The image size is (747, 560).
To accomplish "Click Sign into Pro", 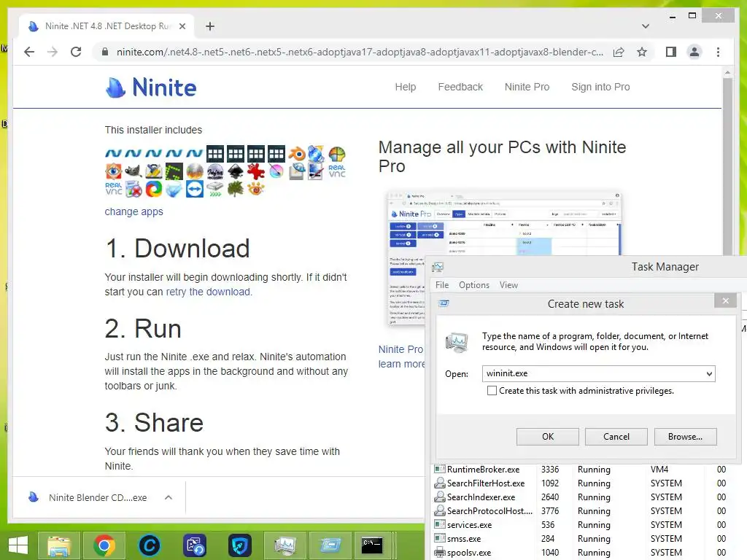I will [600, 87].
